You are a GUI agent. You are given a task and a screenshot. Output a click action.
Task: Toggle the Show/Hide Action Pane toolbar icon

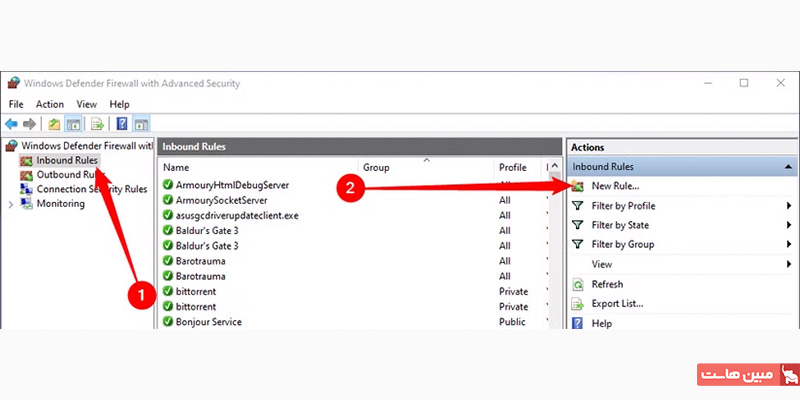141,123
